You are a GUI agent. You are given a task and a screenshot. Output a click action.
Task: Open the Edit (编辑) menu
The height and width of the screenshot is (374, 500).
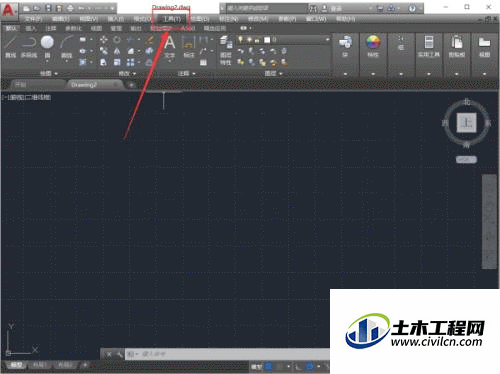click(x=60, y=19)
